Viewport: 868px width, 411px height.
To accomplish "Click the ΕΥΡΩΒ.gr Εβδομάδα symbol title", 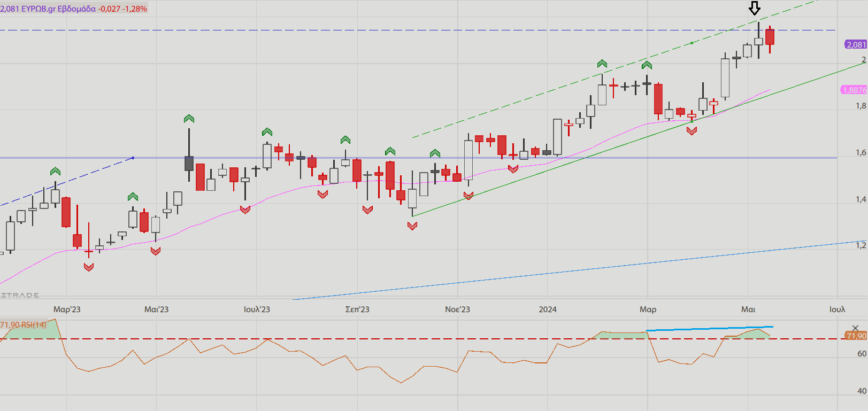I will [58, 9].
